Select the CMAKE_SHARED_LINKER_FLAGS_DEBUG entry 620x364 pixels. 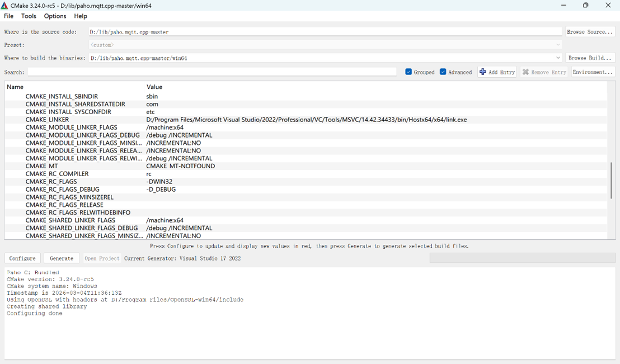point(82,228)
